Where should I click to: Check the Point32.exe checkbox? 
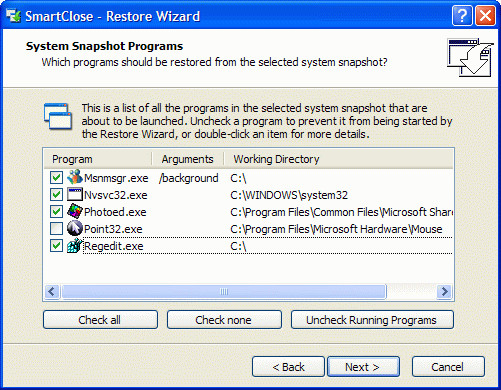[56, 228]
